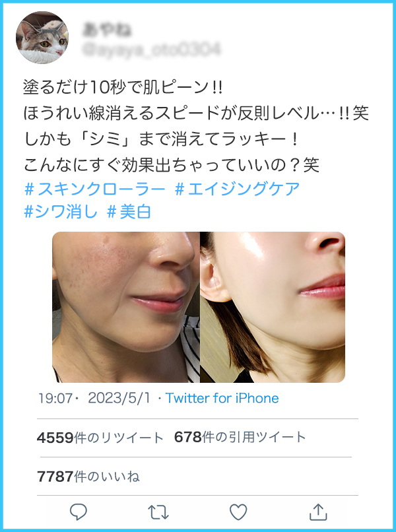Click the 2023/5/1 post date
396x532 pixels.
(119, 398)
